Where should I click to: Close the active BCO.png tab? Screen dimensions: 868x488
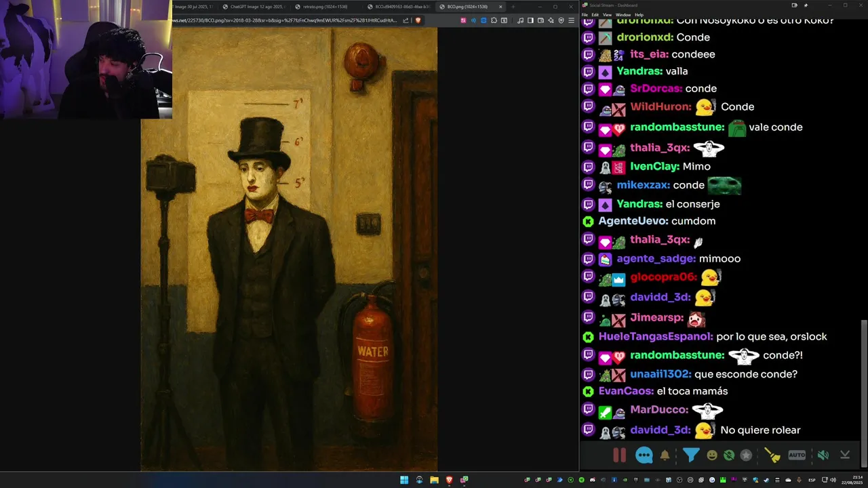[500, 7]
